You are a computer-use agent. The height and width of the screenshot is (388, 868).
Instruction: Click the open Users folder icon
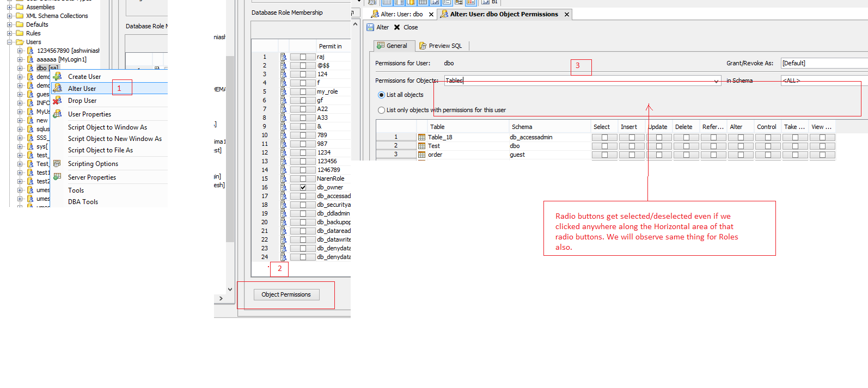pos(20,42)
